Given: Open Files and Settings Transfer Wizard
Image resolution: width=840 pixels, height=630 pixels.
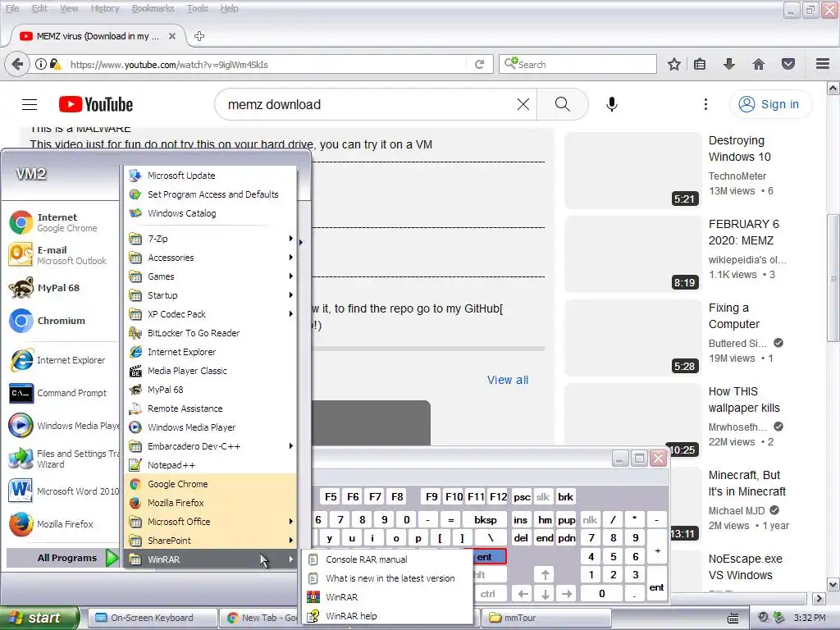Looking at the screenshot, I should (x=62, y=459).
